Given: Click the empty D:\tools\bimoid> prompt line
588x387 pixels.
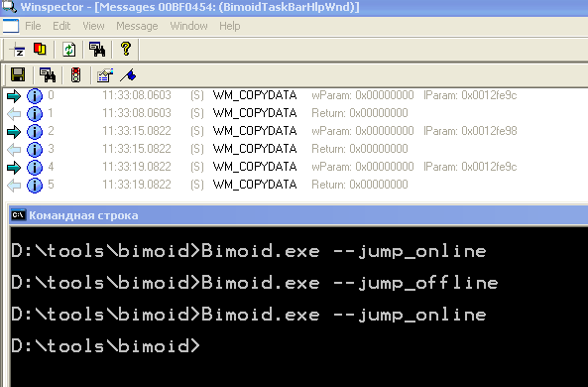Looking at the screenshot, I should tap(105, 345).
